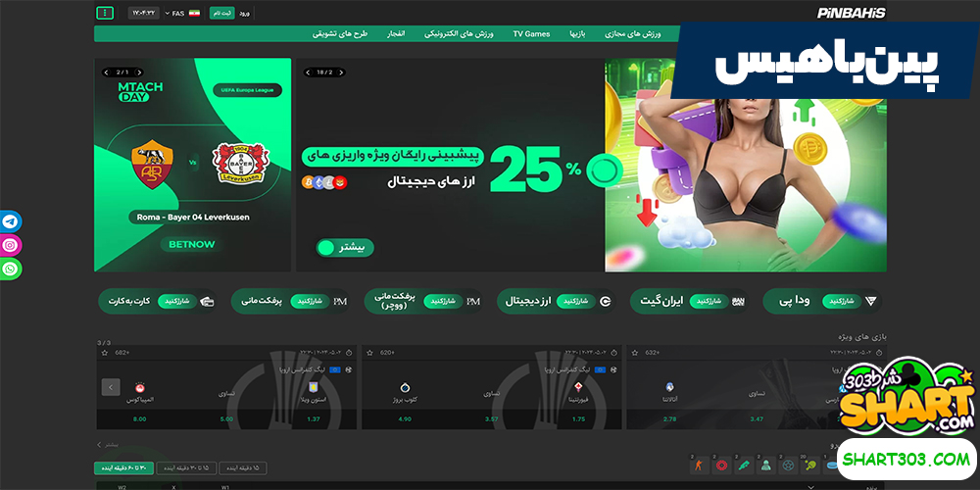Click شارژ کنید for ارز دیجیتال
This screenshot has height=490, width=980.
[575, 301]
